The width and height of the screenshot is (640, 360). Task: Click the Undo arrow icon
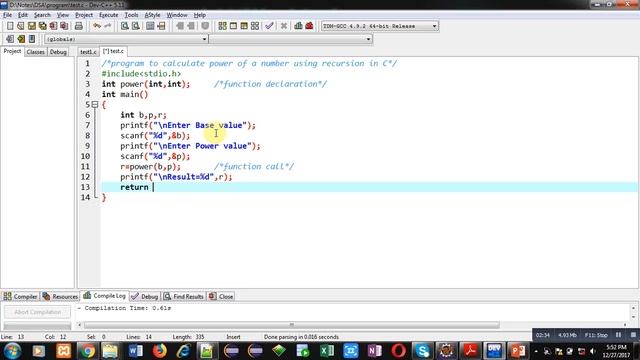[97, 26]
